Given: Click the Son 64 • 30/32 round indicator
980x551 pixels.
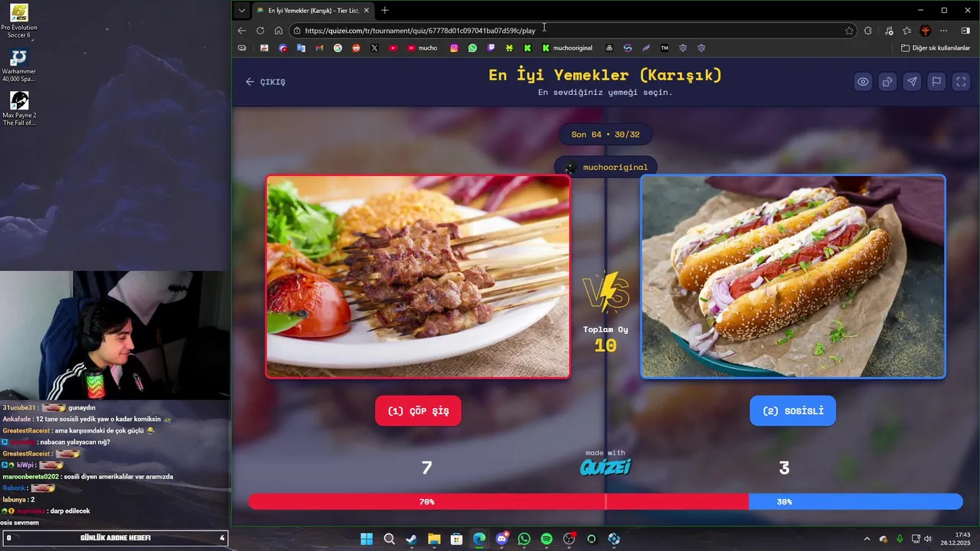Looking at the screenshot, I should 606,134.
